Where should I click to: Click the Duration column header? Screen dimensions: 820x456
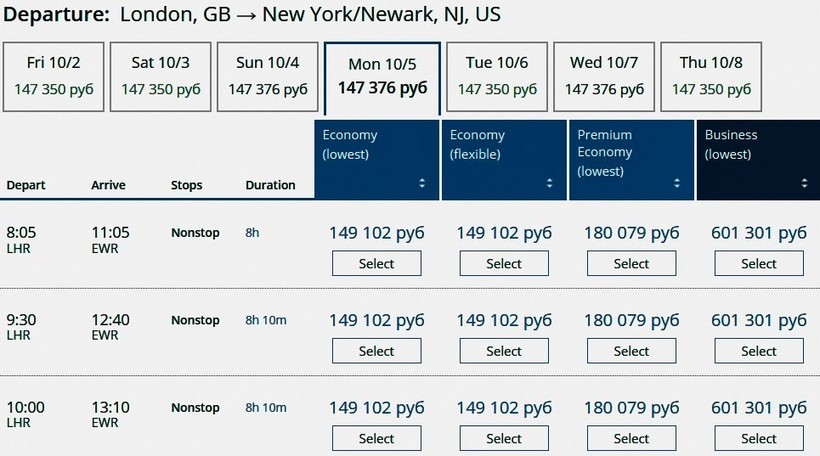(x=270, y=185)
